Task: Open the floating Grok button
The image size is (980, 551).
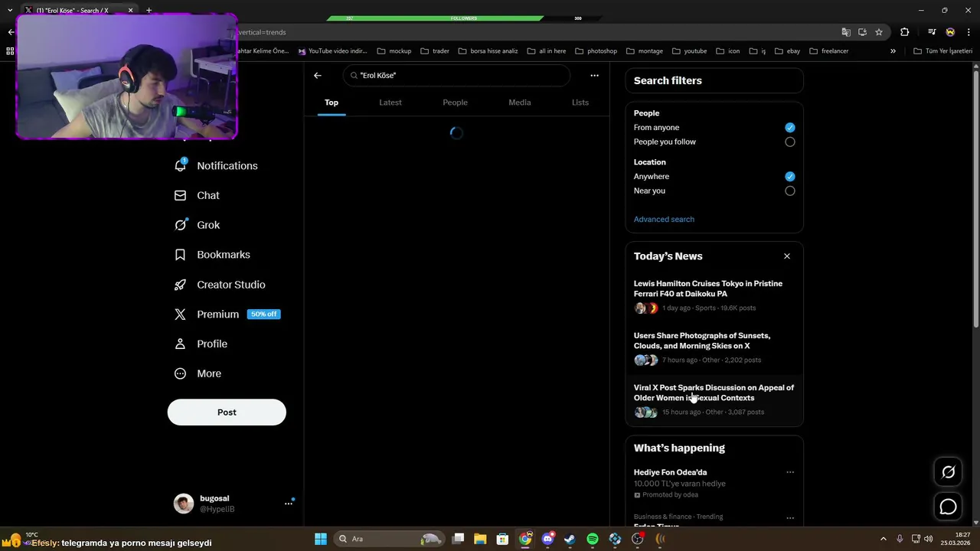Action: point(948,472)
